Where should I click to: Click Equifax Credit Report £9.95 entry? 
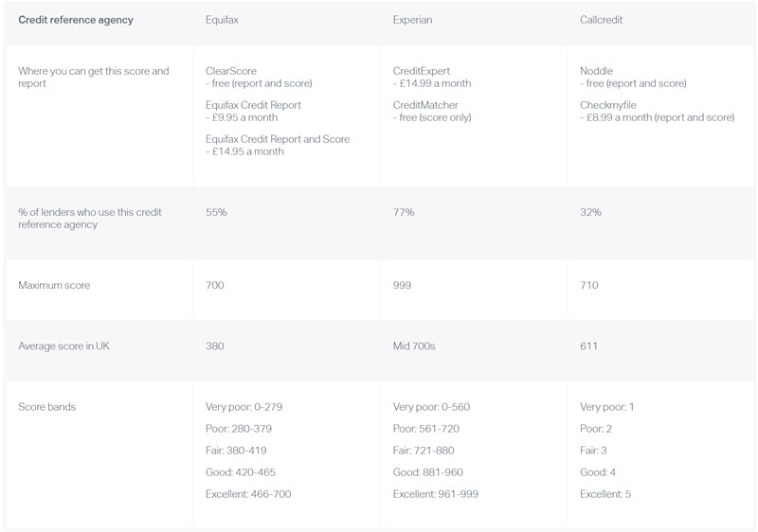[253, 111]
